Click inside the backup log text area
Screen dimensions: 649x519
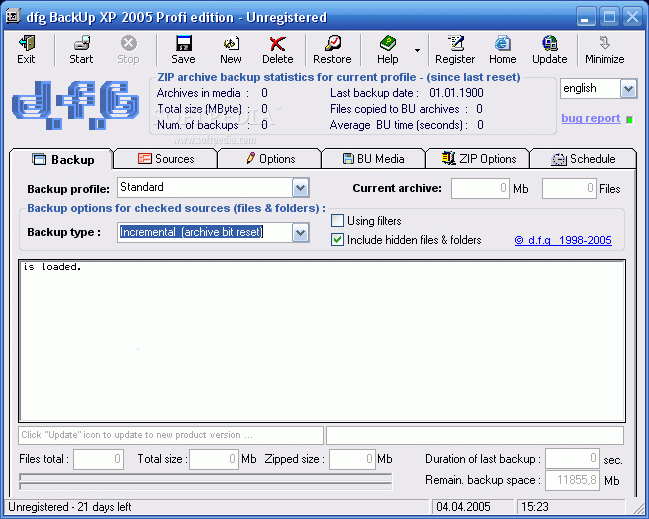322,341
